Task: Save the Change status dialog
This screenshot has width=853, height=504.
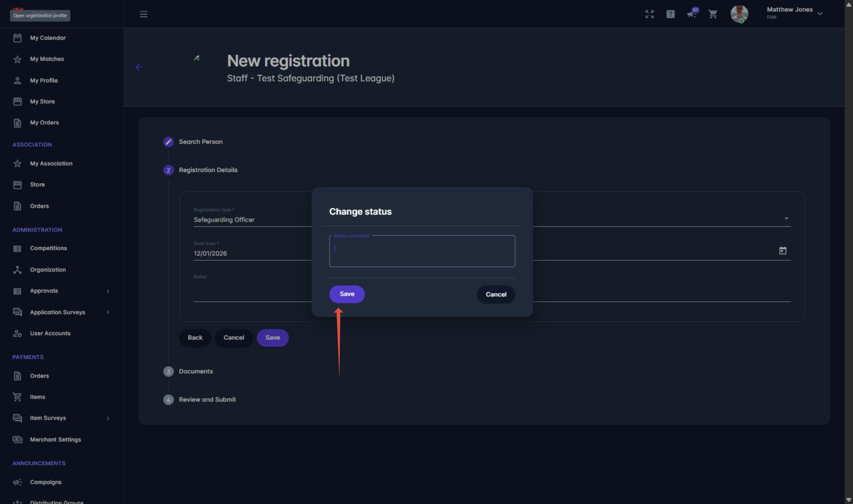Action: point(347,294)
